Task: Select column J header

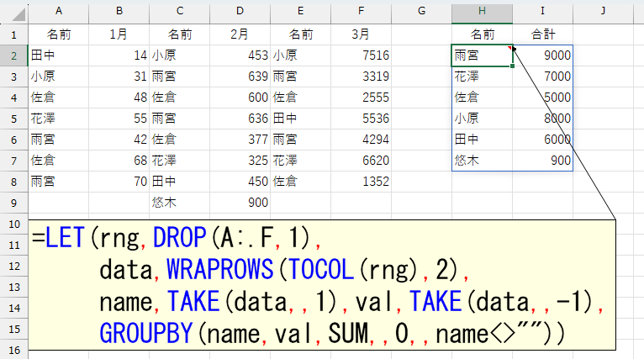Action: tap(603, 12)
